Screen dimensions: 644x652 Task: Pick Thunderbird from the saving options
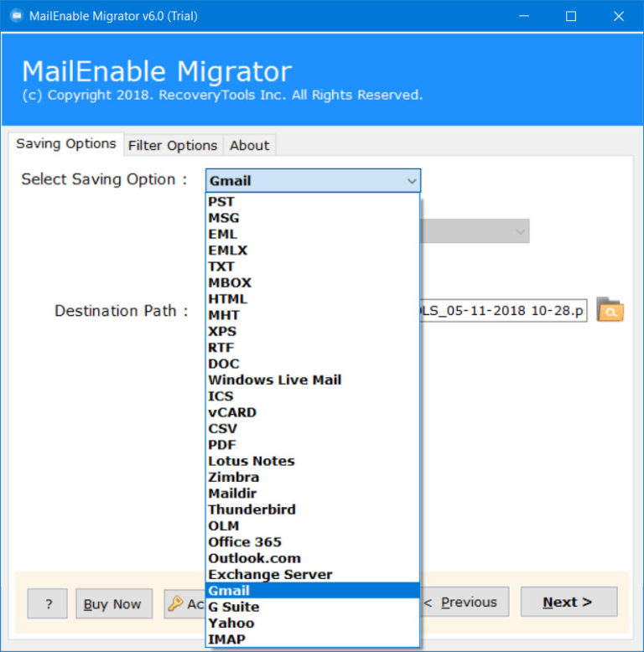[252, 510]
